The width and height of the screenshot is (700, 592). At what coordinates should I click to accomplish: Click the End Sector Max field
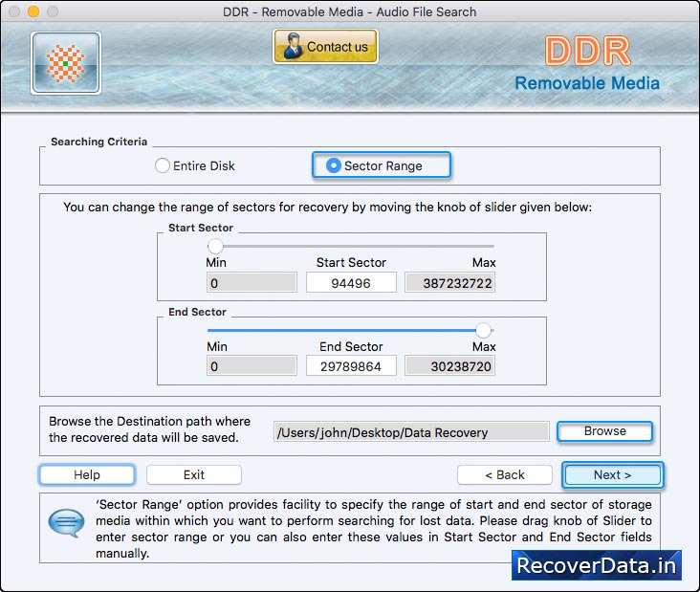click(449, 366)
